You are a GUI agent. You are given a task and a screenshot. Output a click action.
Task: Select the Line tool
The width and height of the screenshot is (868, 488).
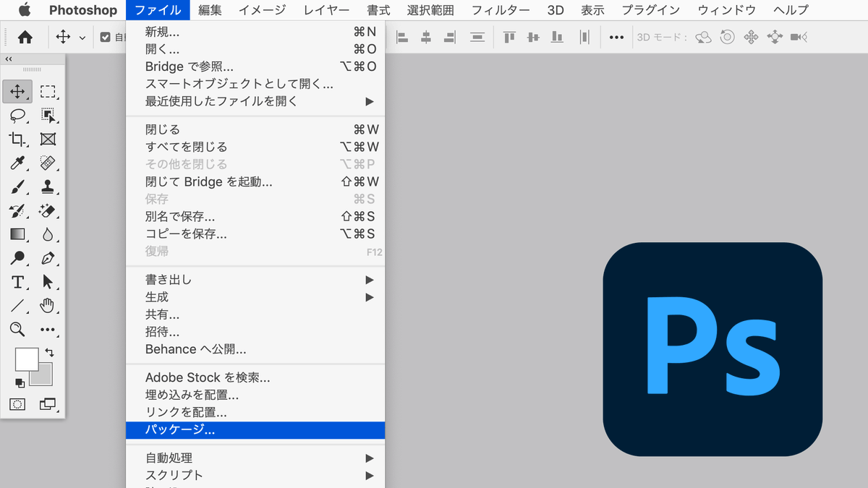[x=17, y=305]
